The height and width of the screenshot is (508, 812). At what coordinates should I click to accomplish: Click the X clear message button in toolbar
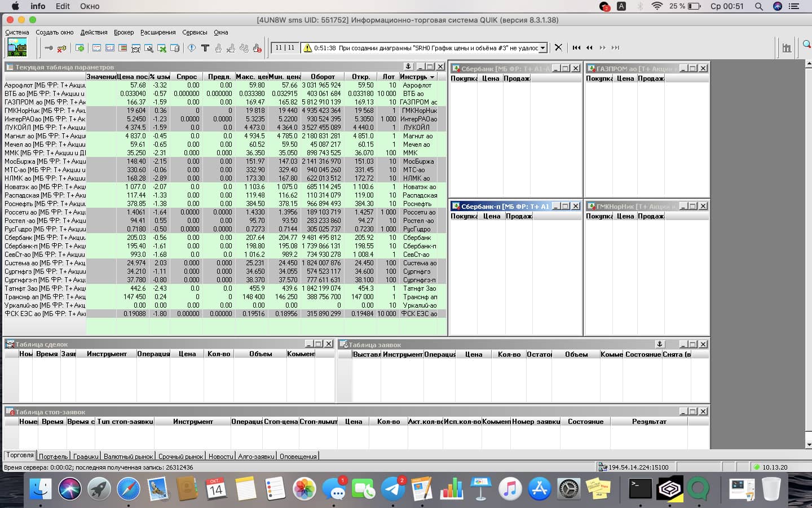(x=558, y=47)
